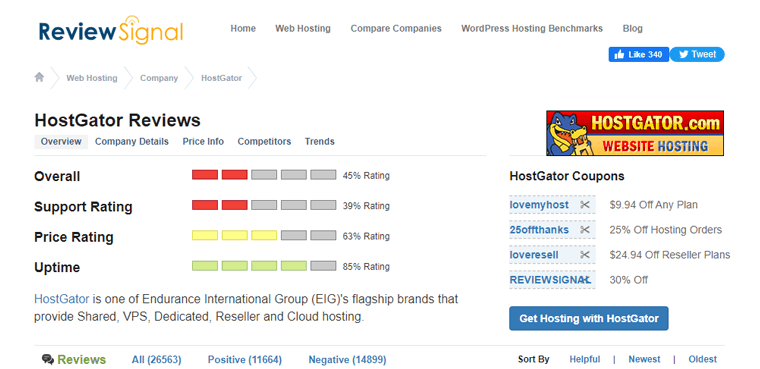Sort reviews by Newest
This screenshot has width=760, height=369.
(644, 359)
